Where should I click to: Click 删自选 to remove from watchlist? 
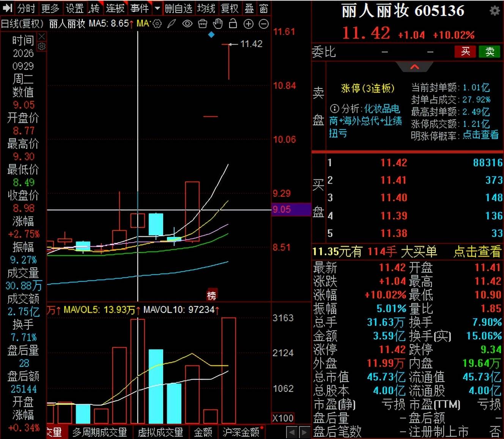point(178,8)
